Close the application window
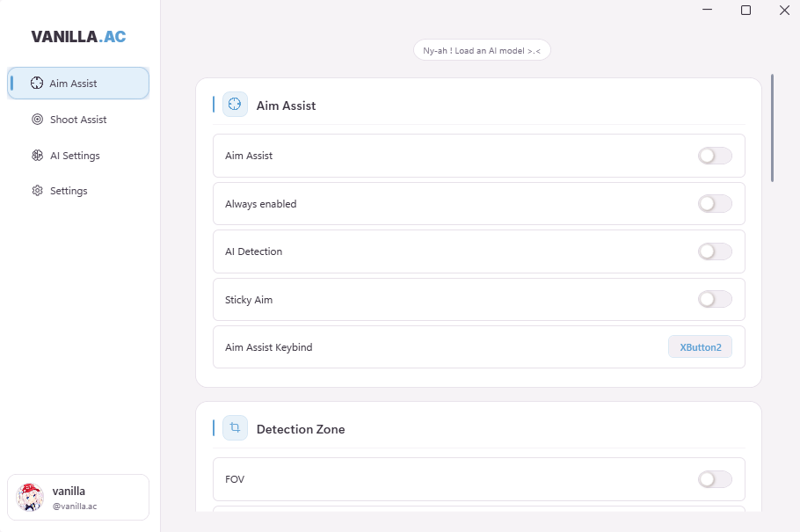Viewport: 800px width, 532px height. (785, 10)
